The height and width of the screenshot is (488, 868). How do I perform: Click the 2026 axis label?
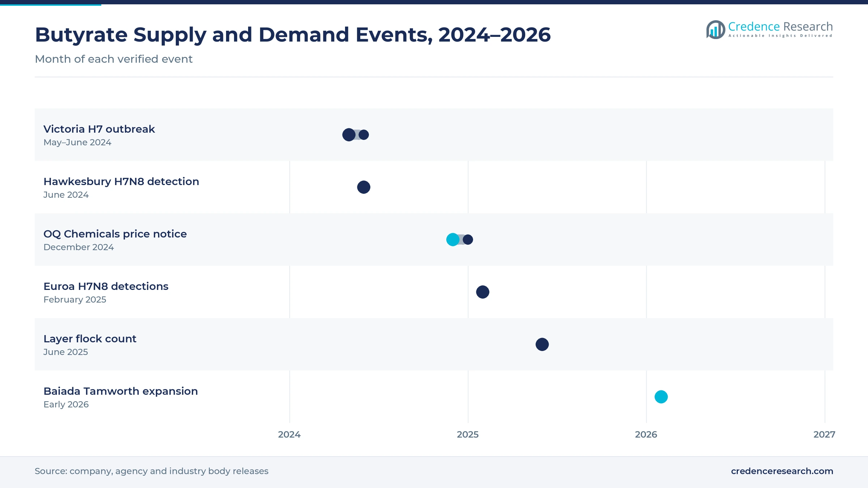click(x=646, y=435)
